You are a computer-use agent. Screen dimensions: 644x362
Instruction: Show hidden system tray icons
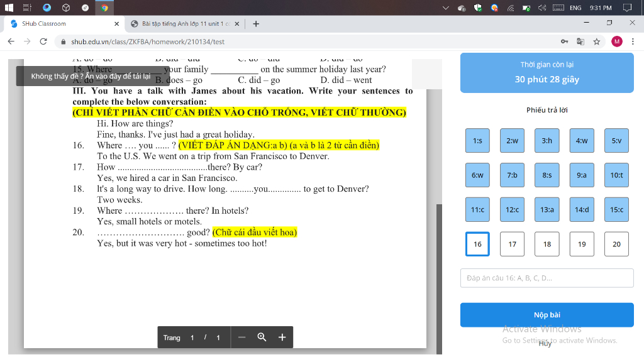(446, 8)
